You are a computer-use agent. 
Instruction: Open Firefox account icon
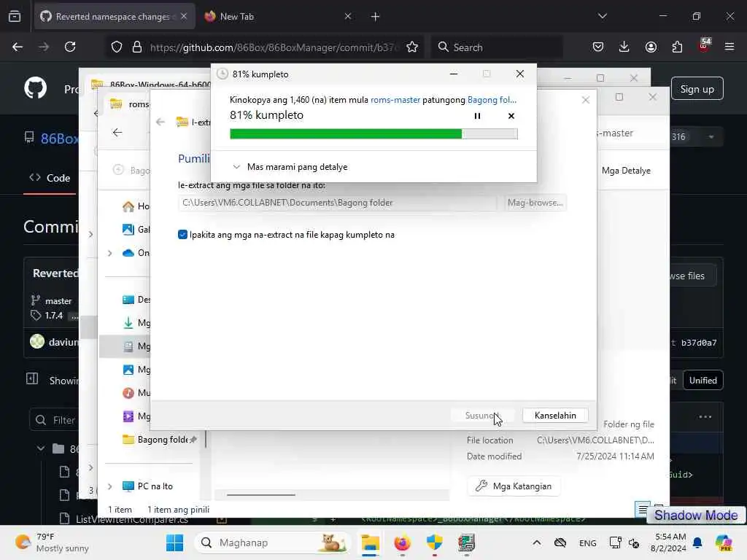(651, 47)
